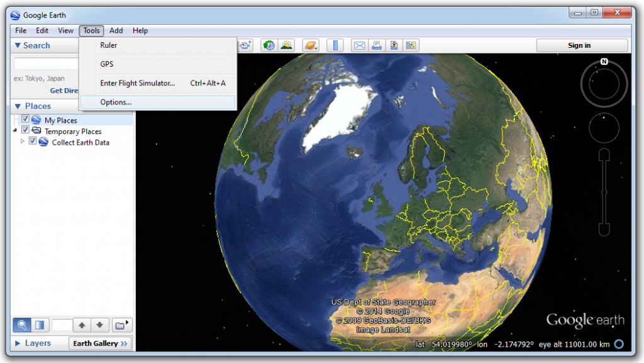Toggle sunlight across the landscape icon

(286, 45)
